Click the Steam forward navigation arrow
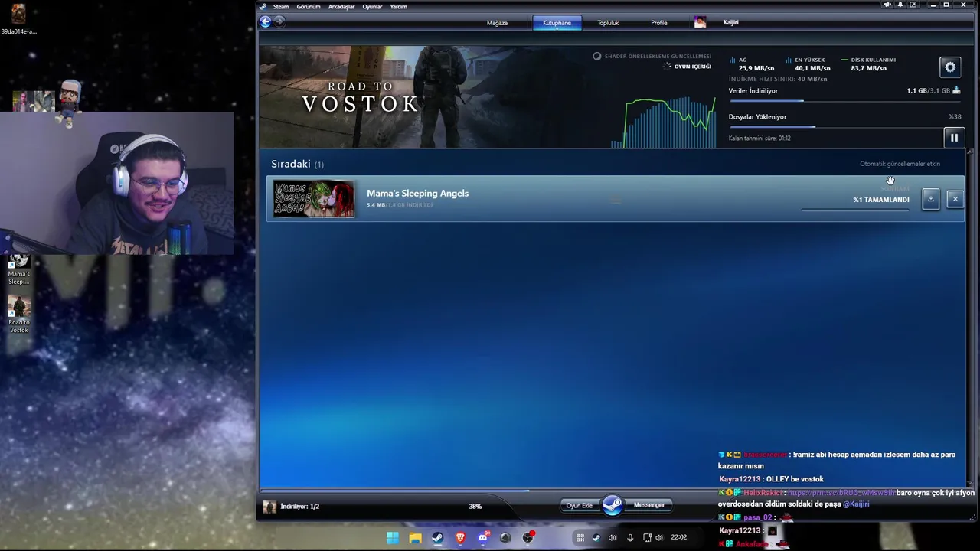The width and height of the screenshot is (980, 551). pos(279,22)
